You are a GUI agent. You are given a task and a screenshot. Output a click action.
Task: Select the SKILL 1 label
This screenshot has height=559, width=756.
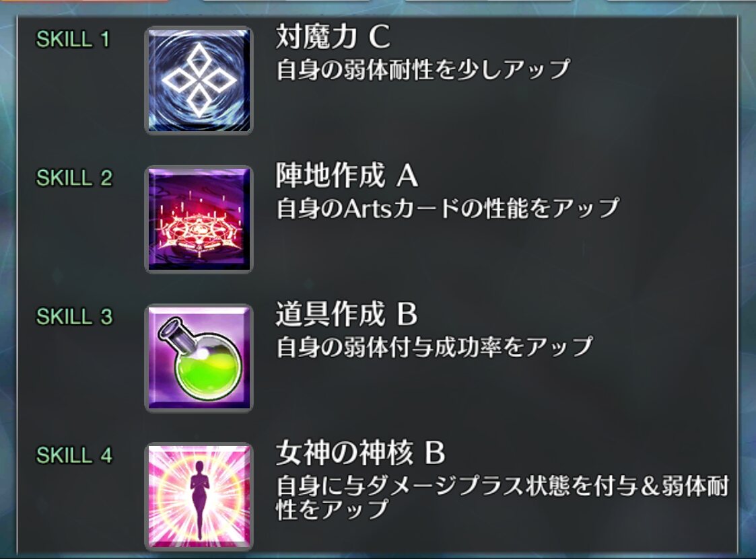click(73, 40)
